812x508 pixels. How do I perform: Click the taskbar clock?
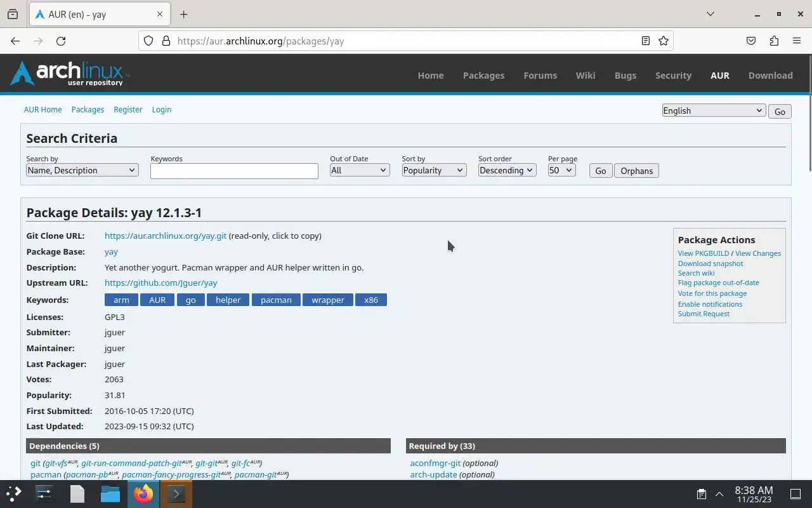[x=754, y=494]
